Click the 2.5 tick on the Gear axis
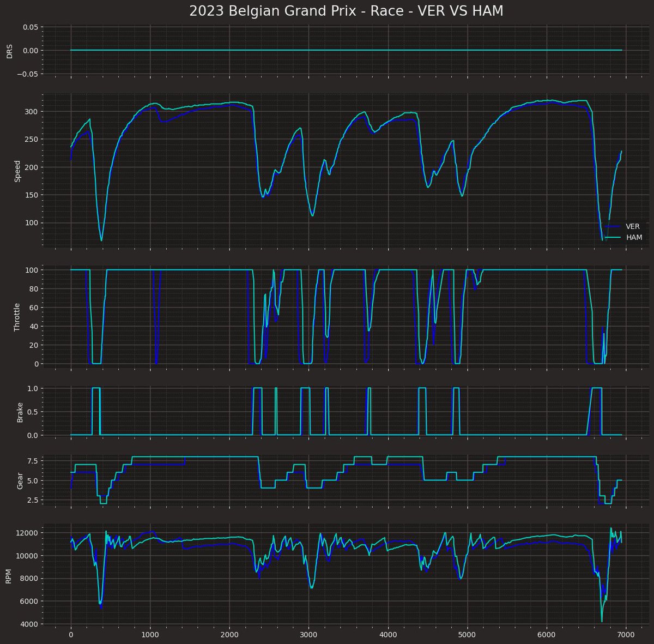Viewport: 654px width, 644px height. click(32, 500)
